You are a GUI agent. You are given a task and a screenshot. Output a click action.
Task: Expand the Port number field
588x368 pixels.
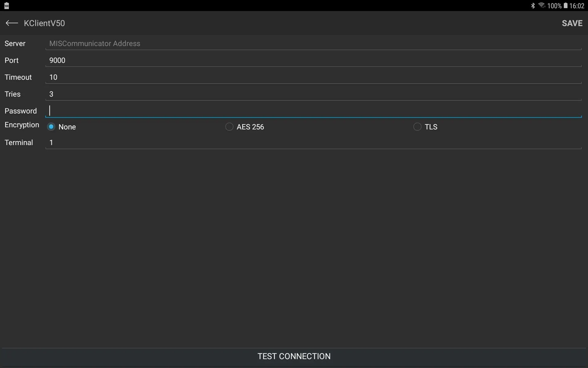(x=313, y=60)
